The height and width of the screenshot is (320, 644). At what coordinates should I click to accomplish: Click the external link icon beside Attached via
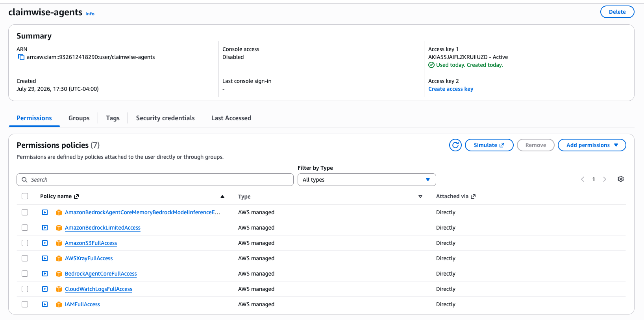473,196
